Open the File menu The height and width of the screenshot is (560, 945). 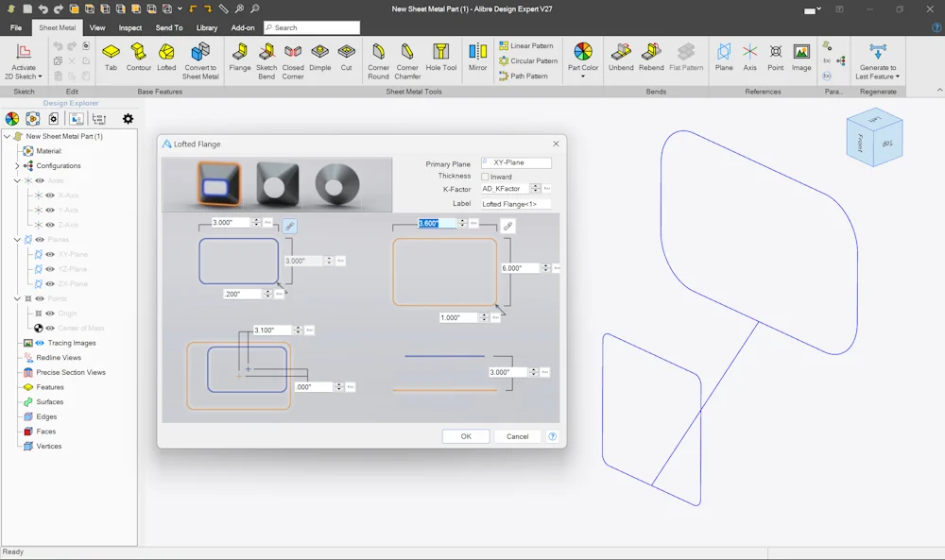pos(16,27)
